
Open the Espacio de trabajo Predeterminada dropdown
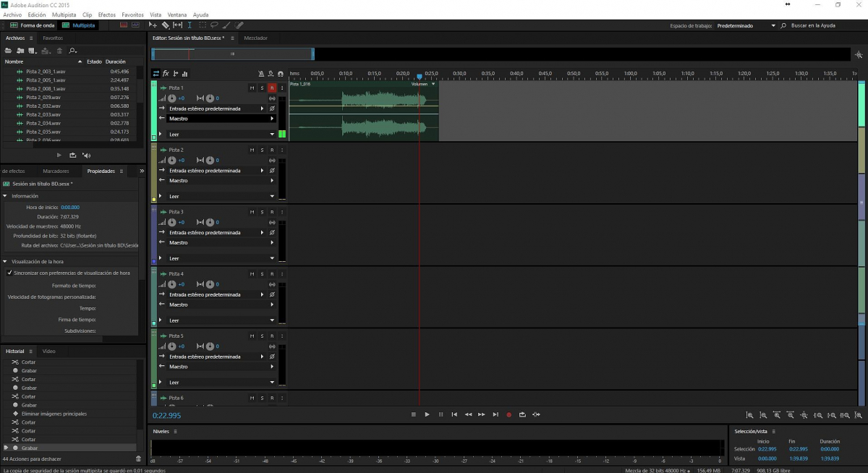coord(745,25)
